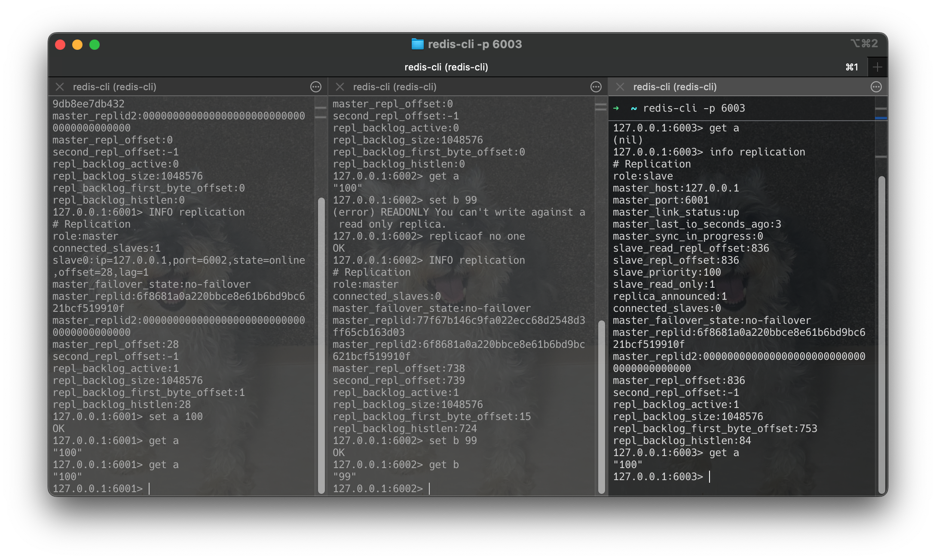Close the middle redis-cli pane with its X

point(340,87)
